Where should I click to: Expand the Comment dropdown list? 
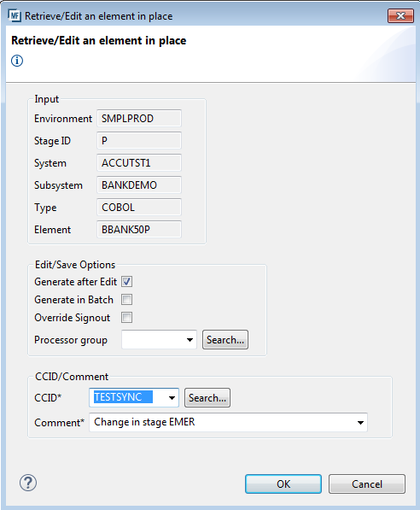tap(360, 423)
